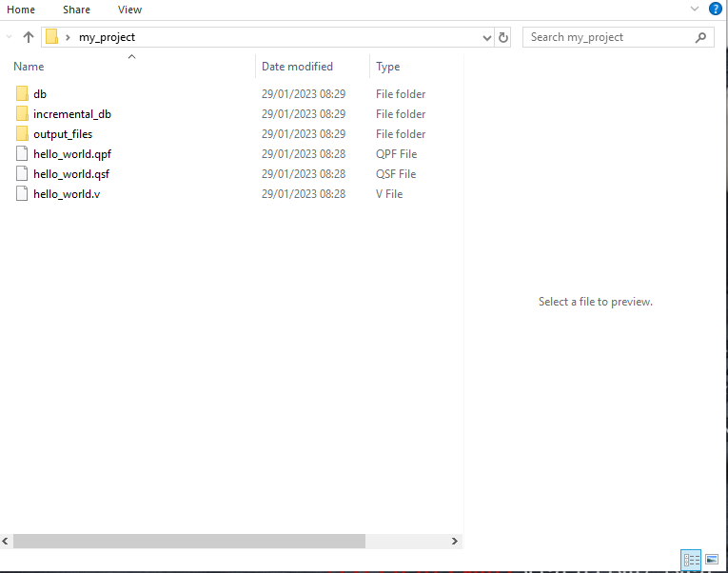Viewport: 728px width, 573px height.
Task: Refresh the my_project folder
Action: coord(503,38)
